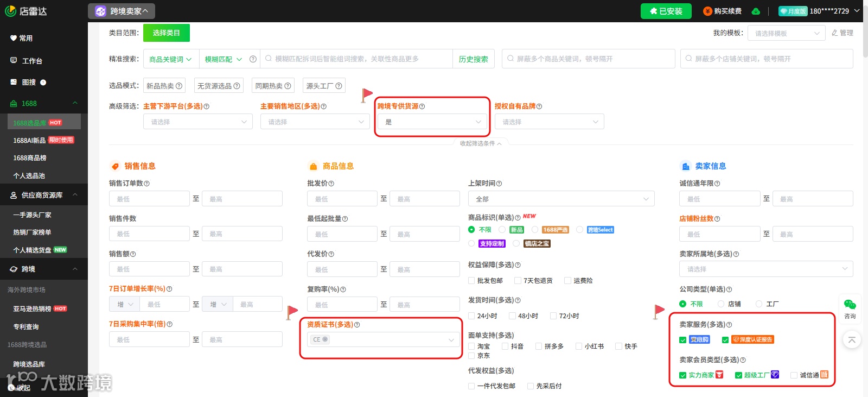The width and height of the screenshot is (868, 397).
Task: Check the 批发包邮 checkbox
Action: click(471, 281)
